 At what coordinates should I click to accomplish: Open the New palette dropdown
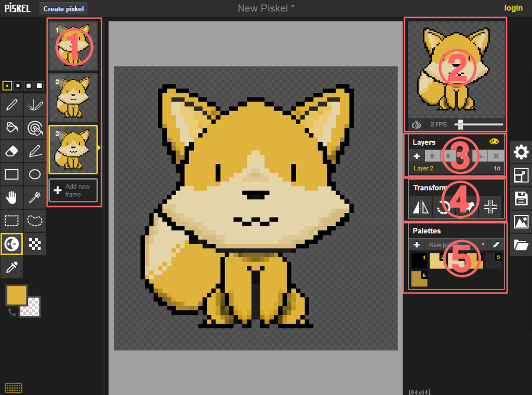456,244
